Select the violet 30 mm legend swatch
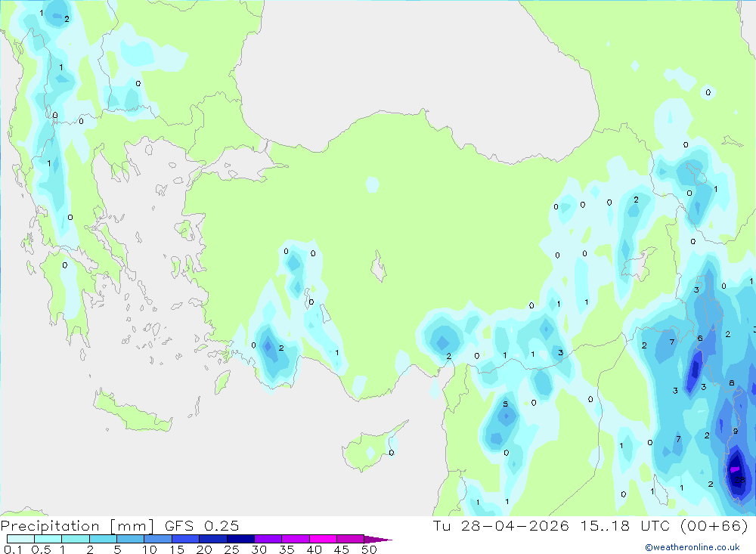Image resolution: width=756 pixels, height=554 pixels. click(x=268, y=539)
